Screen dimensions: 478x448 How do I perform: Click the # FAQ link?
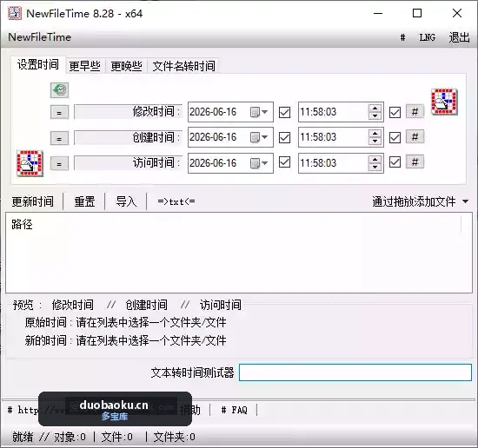click(234, 410)
